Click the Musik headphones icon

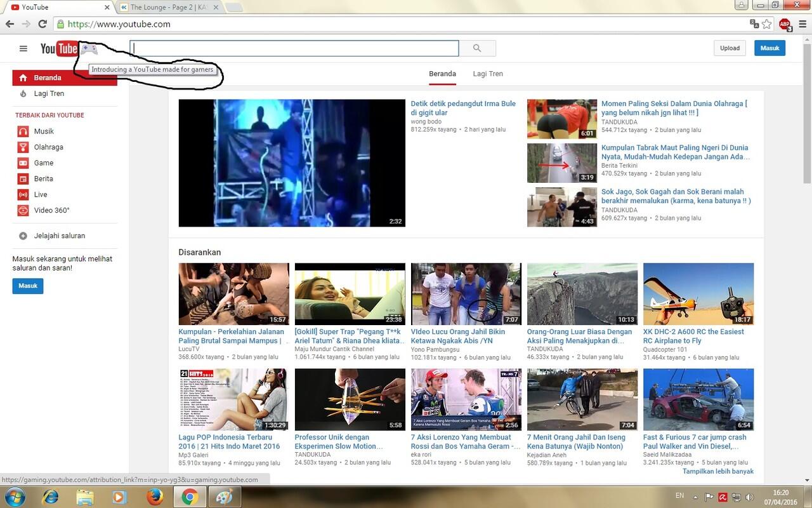pyautogui.click(x=23, y=131)
